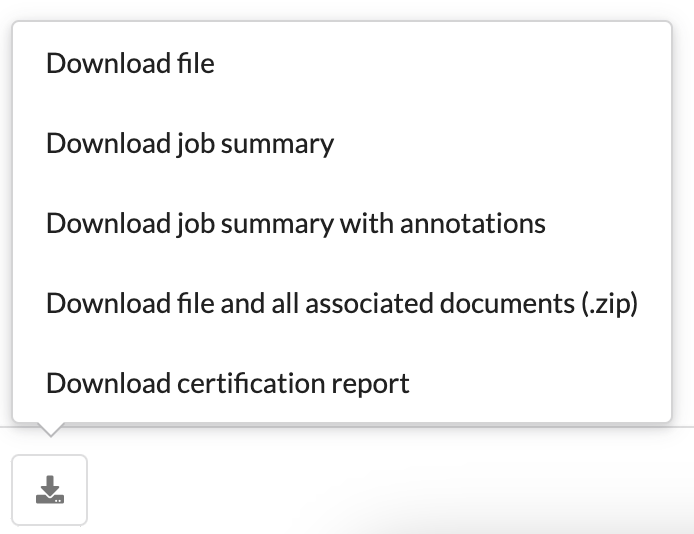Choose the entry mentioning annotations
Viewport: 694px width, 534px height.
tap(342, 223)
